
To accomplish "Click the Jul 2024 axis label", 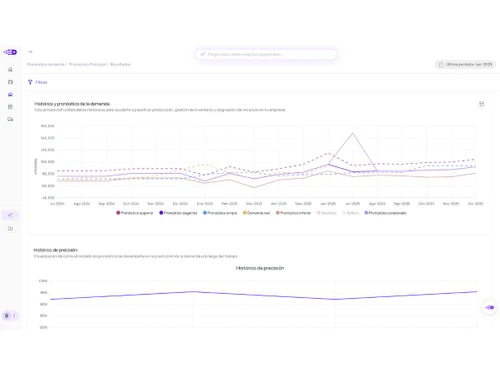I will pos(57,203).
